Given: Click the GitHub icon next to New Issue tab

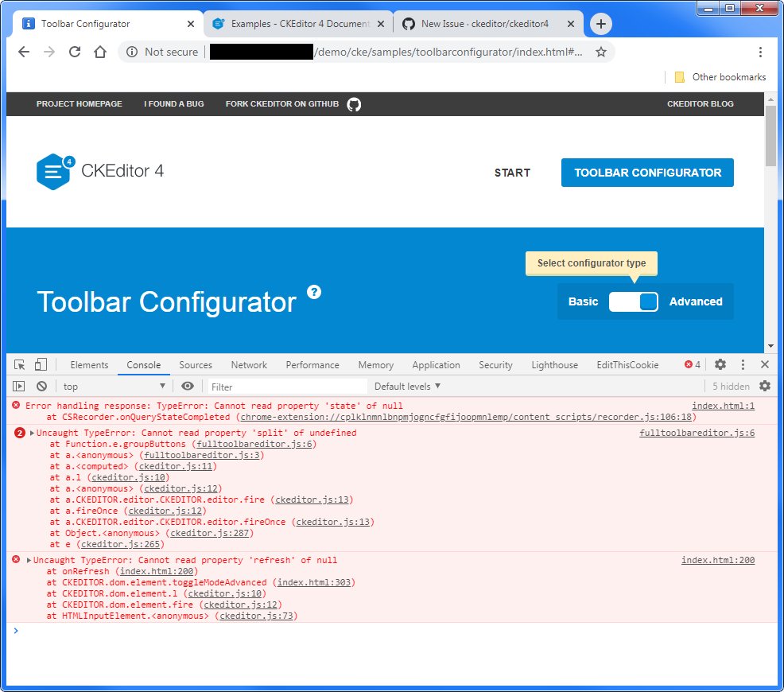Looking at the screenshot, I should pos(408,23).
